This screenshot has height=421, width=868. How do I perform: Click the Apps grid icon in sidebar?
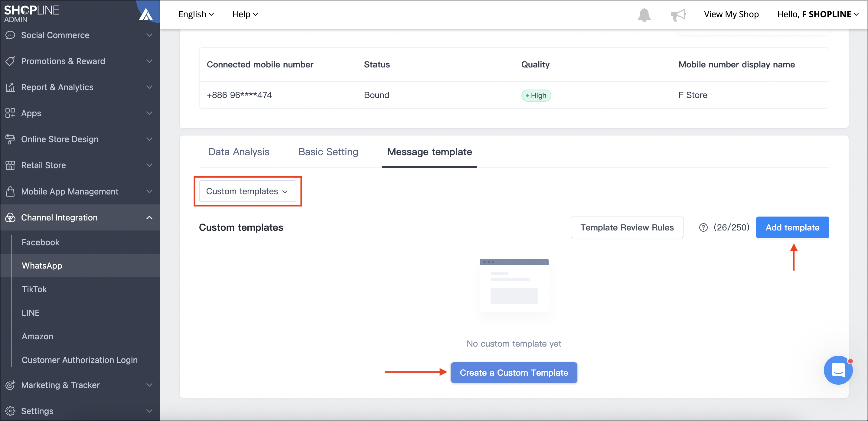tap(10, 113)
